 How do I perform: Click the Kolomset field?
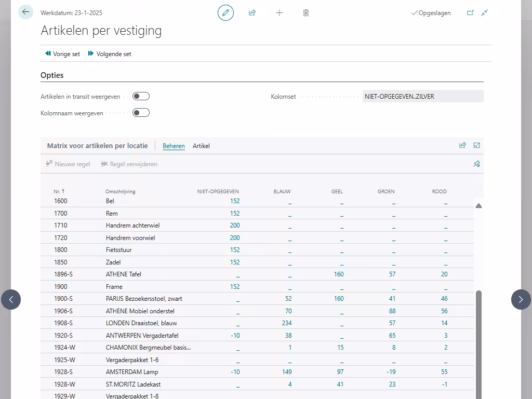coord(422,96)
